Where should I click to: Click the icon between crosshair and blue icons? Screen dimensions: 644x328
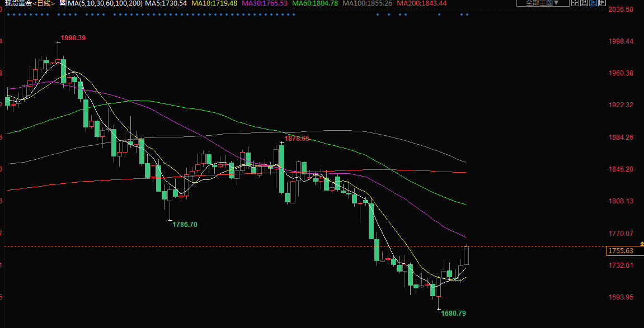[x=585, y=3]
